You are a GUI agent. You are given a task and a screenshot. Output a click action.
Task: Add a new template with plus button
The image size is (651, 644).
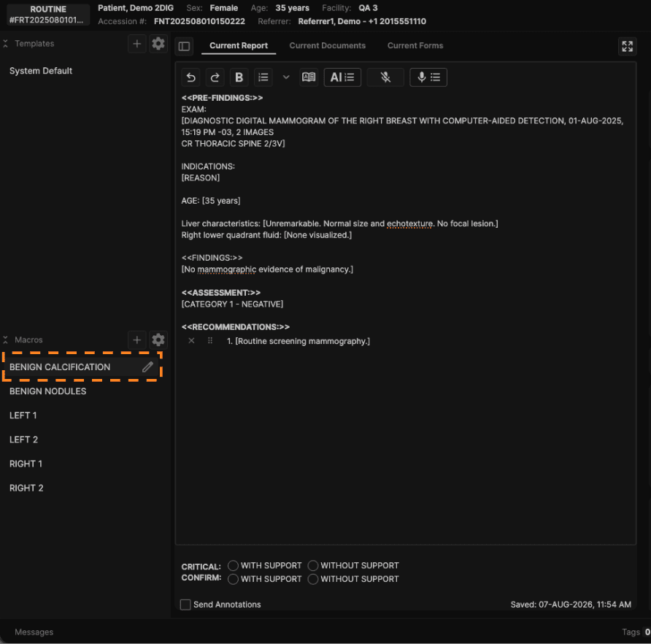point(137,44)
